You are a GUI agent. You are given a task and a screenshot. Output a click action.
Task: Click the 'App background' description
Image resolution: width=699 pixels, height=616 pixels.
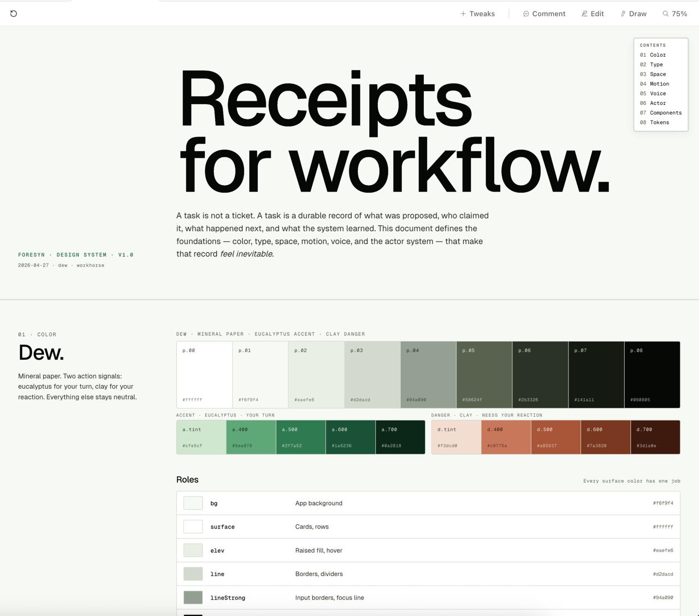click(319, 503)
